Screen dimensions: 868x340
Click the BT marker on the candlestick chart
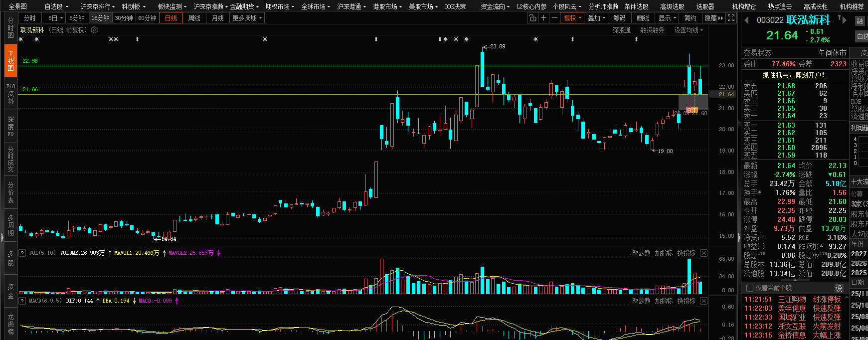(x=692, y=110)
